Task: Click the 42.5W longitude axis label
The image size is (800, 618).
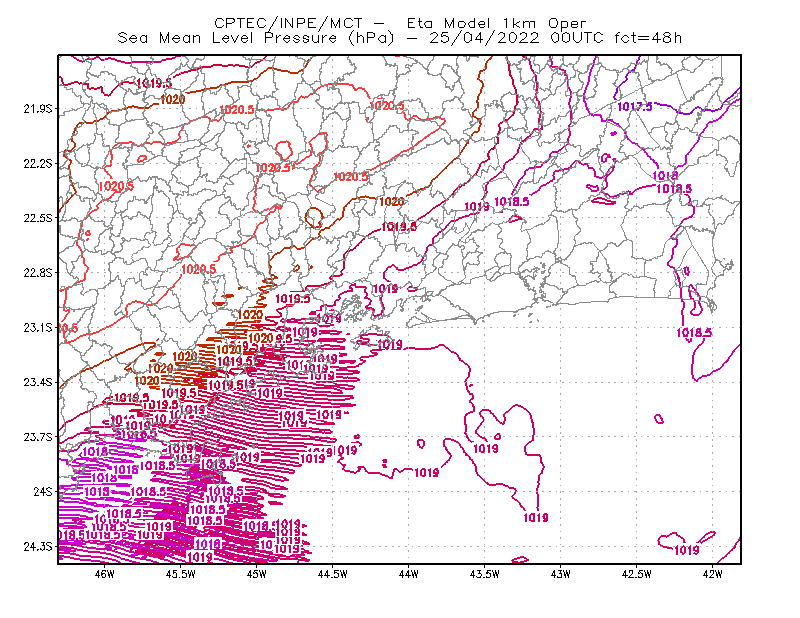Action: pos(636,574)
